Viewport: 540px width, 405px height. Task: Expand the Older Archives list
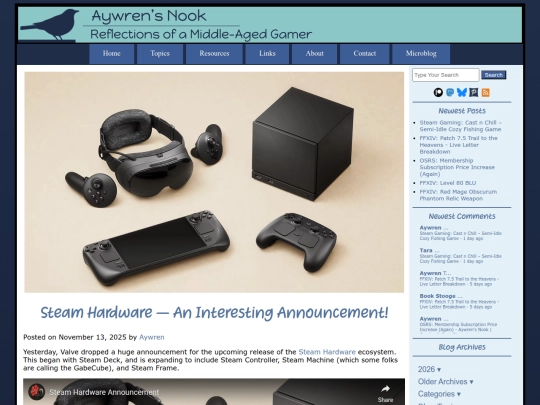445,382
